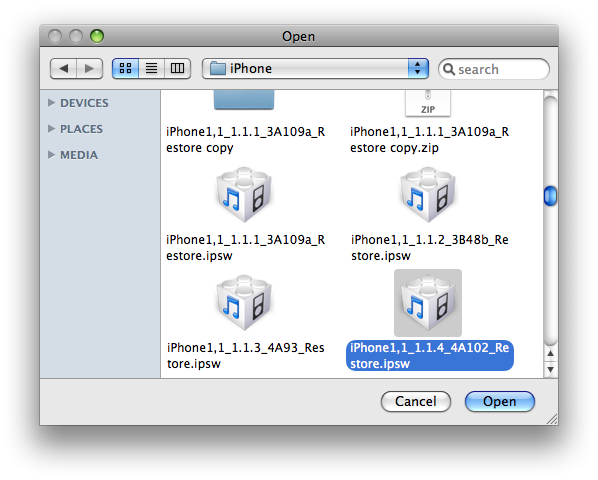Viewport: 598px width, 480px height.
Task: Select the Restore copy folder icon
Action: (x=244, y=100)
